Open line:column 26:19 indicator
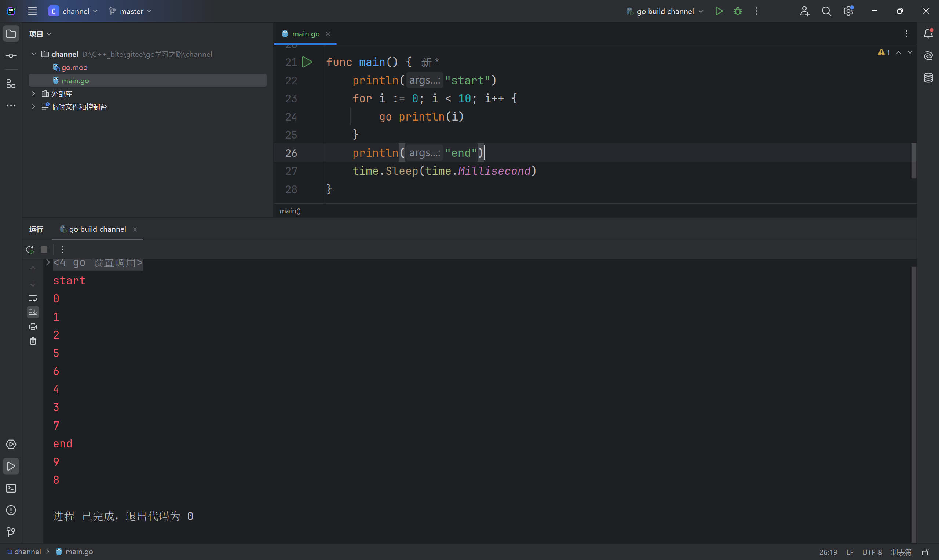Image resolution: width=939 pixels, height=560 pixels. point(828,552)
